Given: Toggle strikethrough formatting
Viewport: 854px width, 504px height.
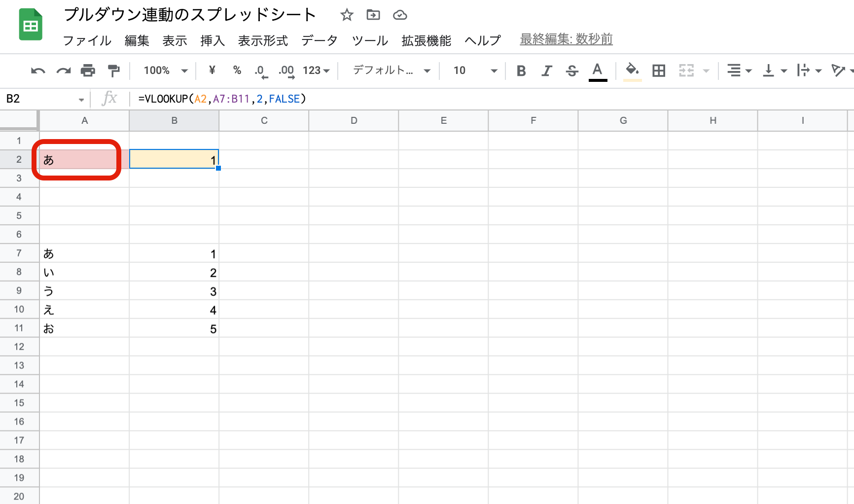Looking at the screenshot, I should [x=572, y=71].
